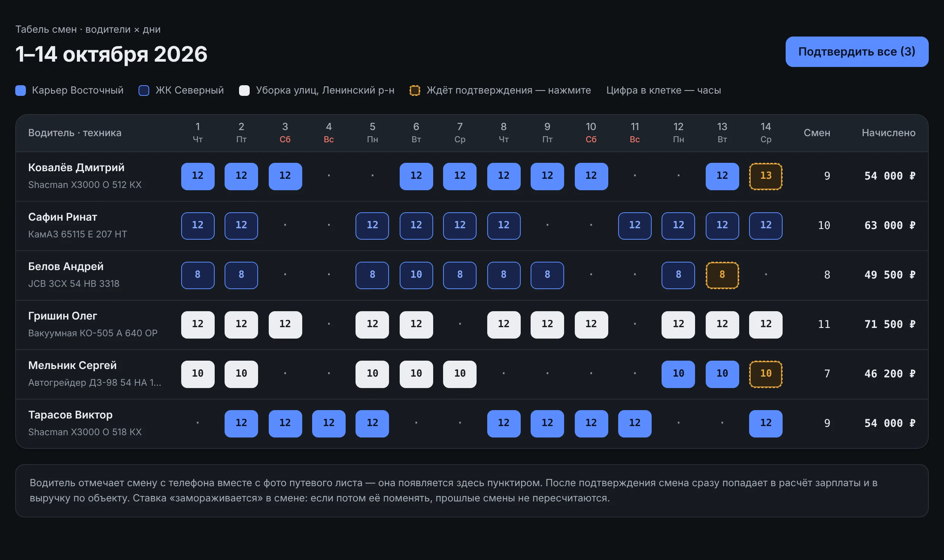Viewport: 944px width, 560px height.
Task: Open Сафин Ринат's shift on day 5
Action: [372, 226]
